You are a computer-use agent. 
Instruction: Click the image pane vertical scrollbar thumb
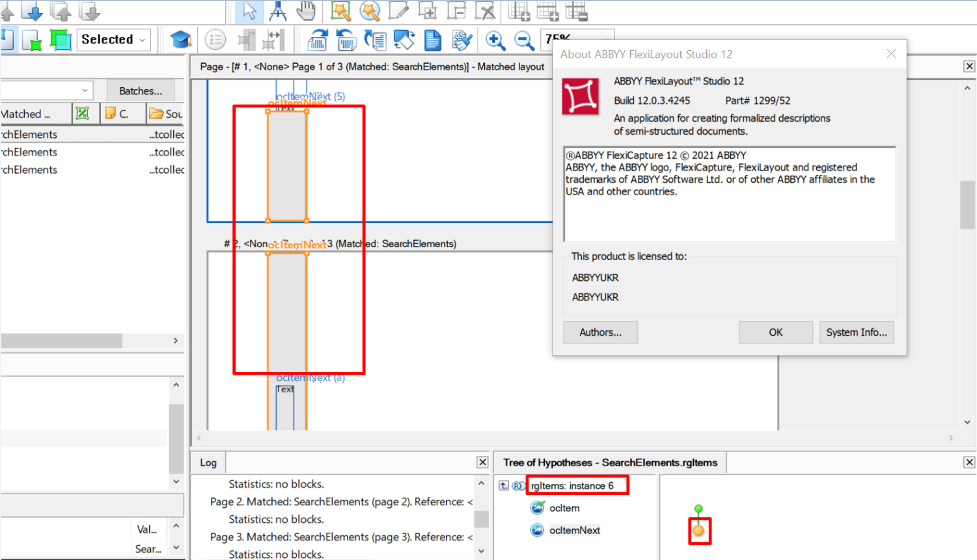[967, 205]
